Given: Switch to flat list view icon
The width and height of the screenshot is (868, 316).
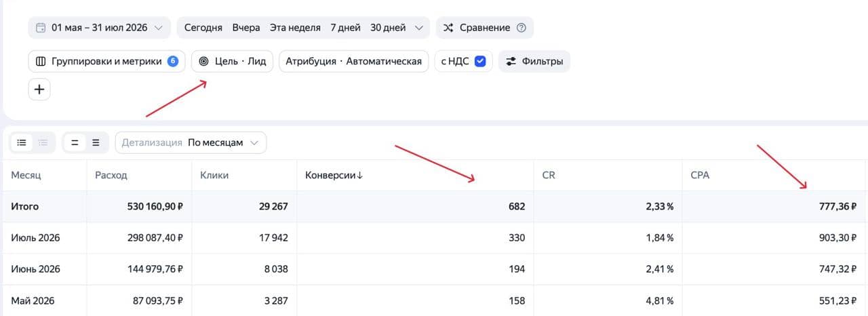Looking at the screenshot, I should [22, 142].
